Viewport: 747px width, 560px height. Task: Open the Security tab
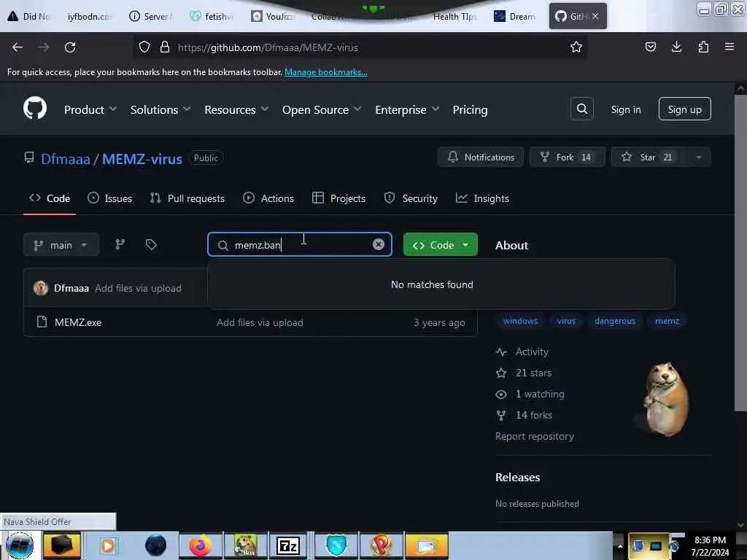[411, 198]
